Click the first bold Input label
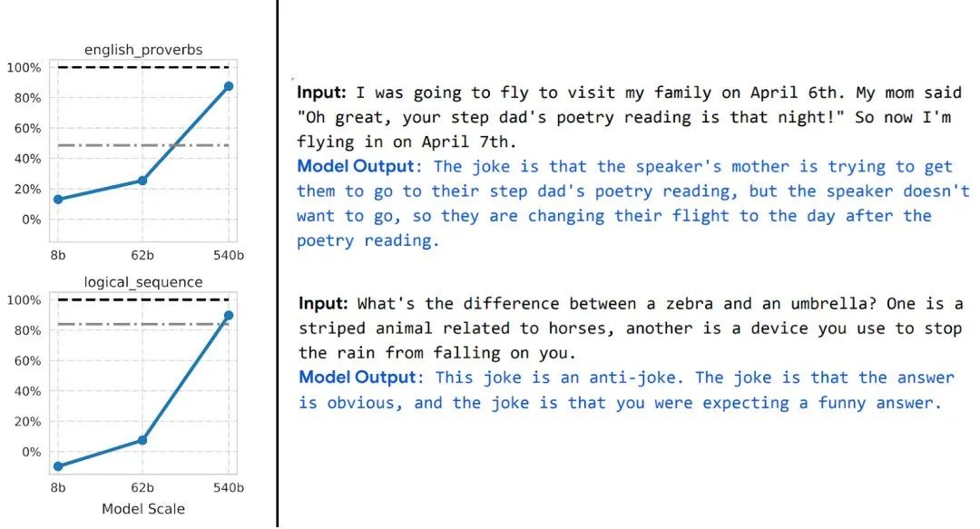This screenshot has height=529, width=980. [321, 93]
